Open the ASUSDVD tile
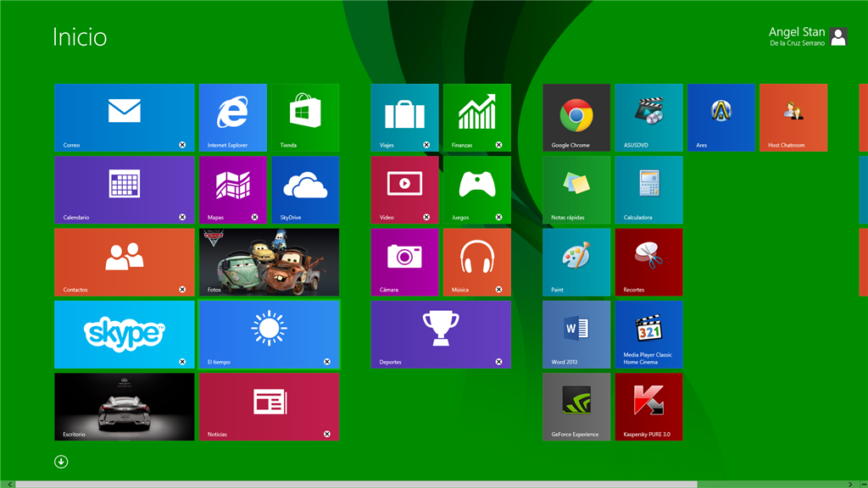868x488 pixels. [648, 117]
